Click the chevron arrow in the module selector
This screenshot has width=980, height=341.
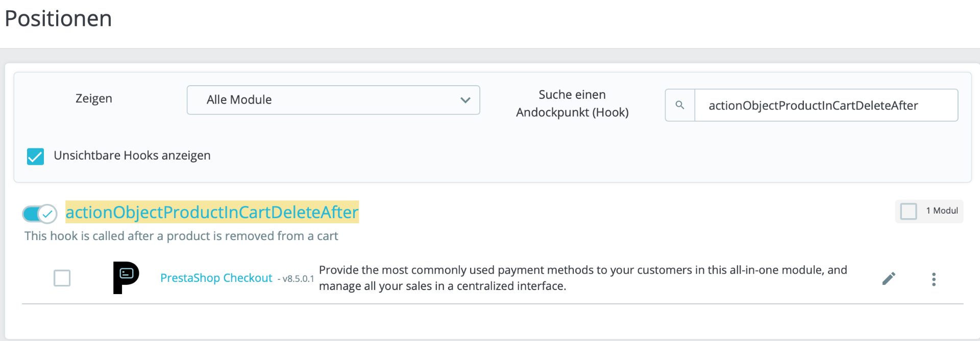coord(465,100)
